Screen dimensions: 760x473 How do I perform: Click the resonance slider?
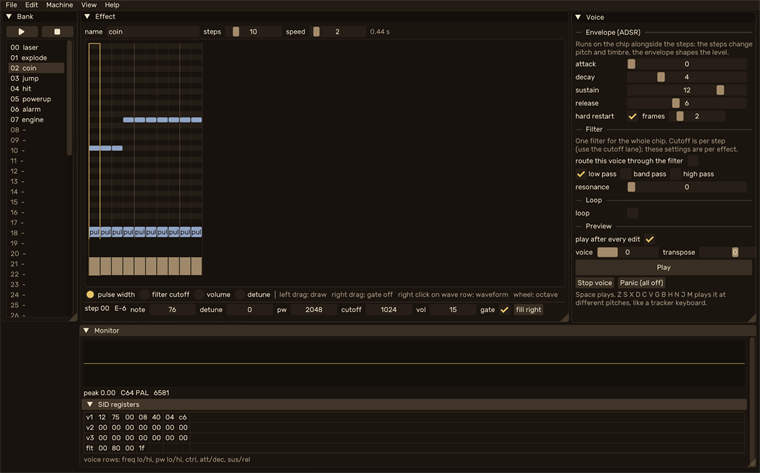pos(686,187)
